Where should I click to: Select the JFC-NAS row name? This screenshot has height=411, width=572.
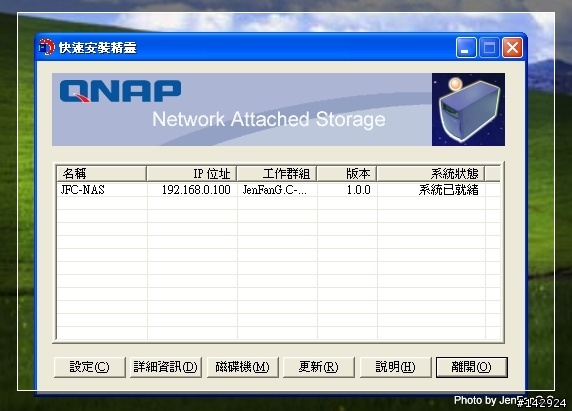(82, 190)
